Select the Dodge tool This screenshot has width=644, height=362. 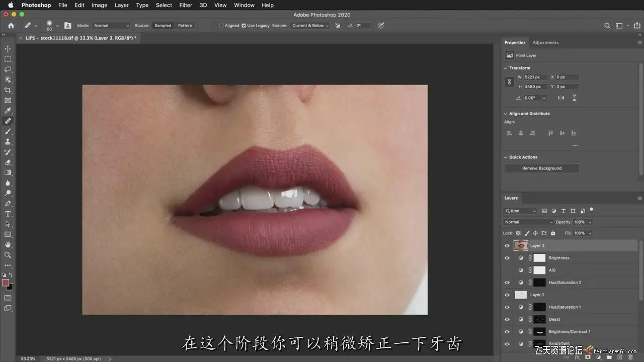coord(8,193)
